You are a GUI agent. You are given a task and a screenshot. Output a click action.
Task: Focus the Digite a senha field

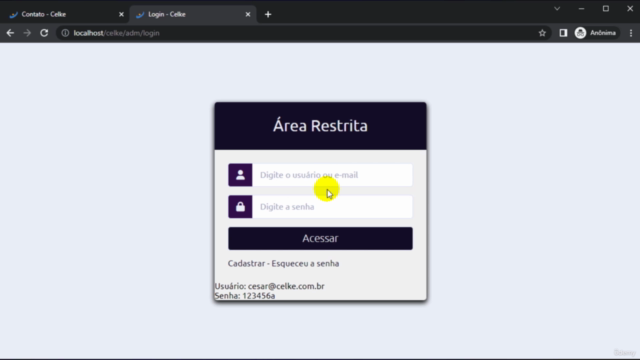332,207
